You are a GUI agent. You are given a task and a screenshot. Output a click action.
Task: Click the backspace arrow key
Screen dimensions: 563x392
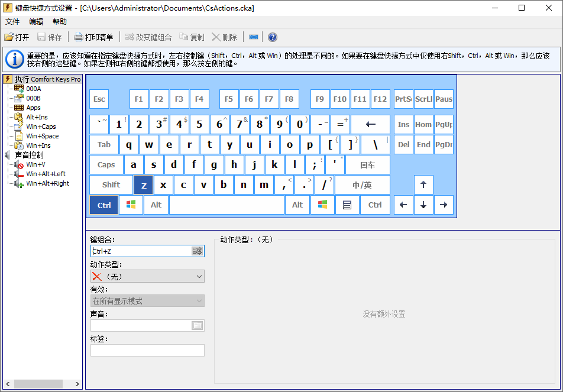(x=370, y=125)
